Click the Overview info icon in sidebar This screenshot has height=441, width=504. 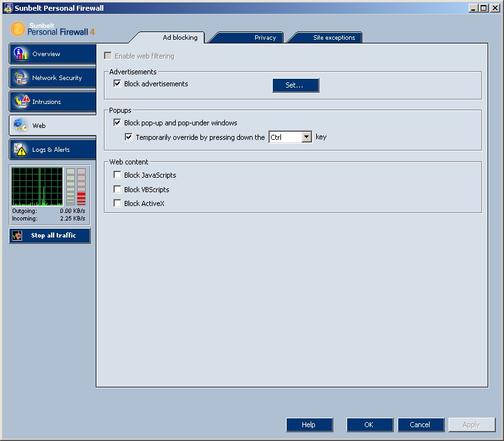(x=20, y=54)
